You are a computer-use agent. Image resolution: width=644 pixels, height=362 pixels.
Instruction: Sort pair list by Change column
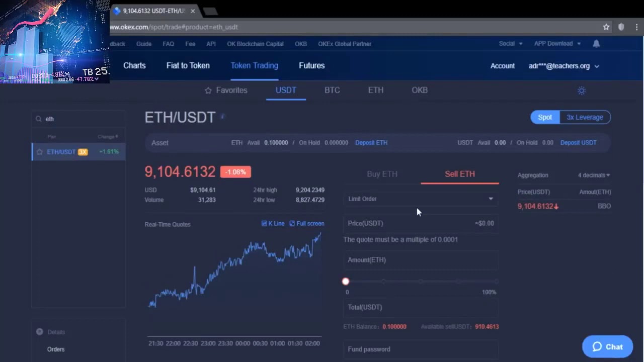(108, 137)
